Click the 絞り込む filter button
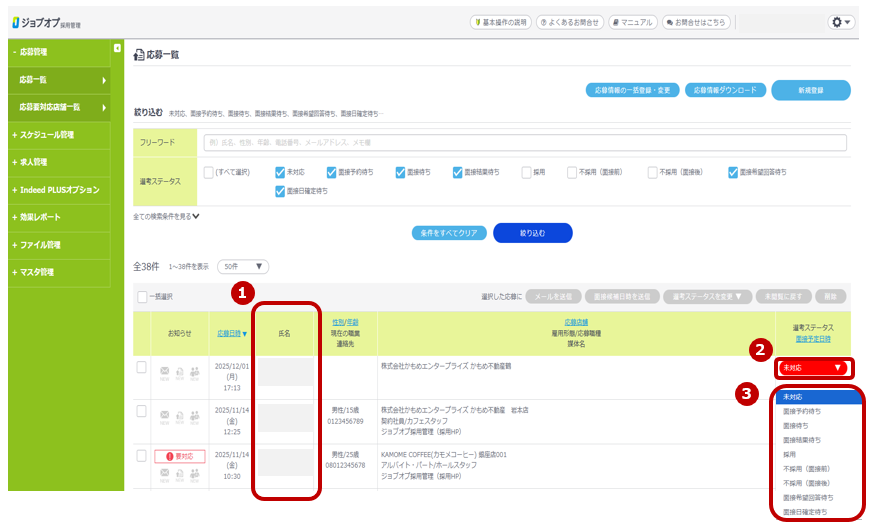Image resolution: width=873 pixels, height=527 pixels. click(x=532, y=232)
